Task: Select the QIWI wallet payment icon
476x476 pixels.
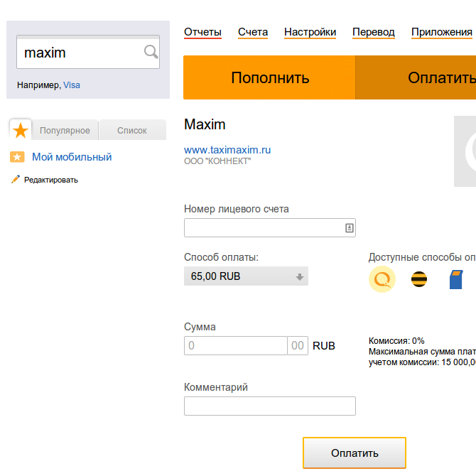Action: pos(382,279)
